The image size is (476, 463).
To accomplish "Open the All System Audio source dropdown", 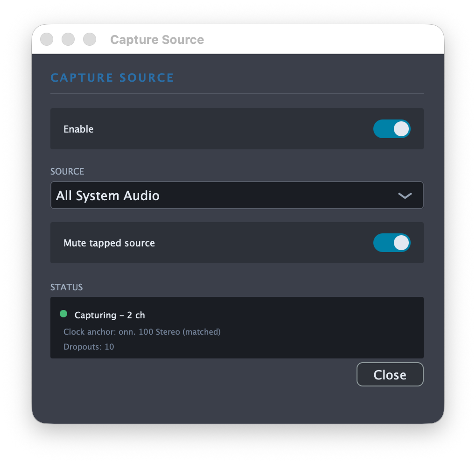I will pyautogui.click(x=237, y=195).
